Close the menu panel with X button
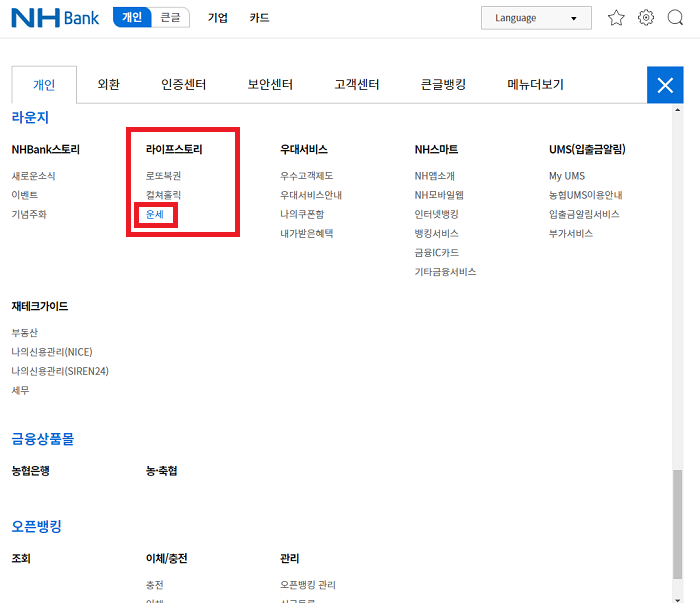Image resolution: width=700 pixels, height=603 pixels. tap(665, 85)
